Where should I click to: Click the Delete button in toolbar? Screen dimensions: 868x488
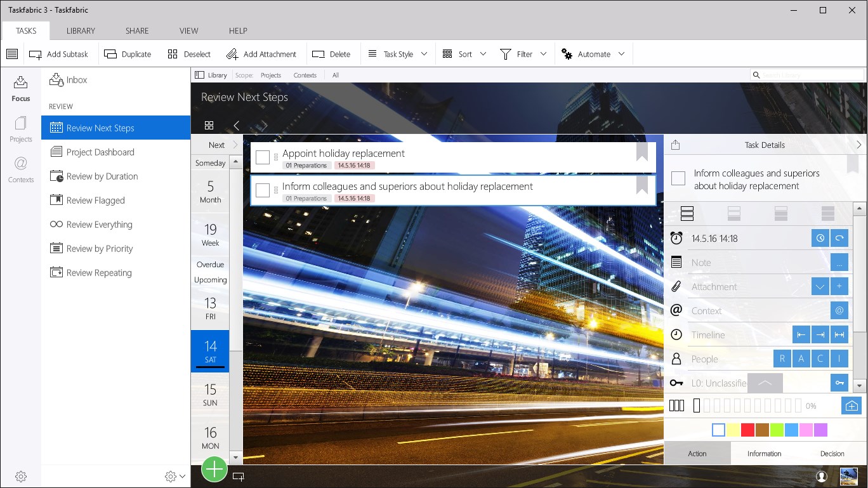pyautogui.click(x=332, y=55)
